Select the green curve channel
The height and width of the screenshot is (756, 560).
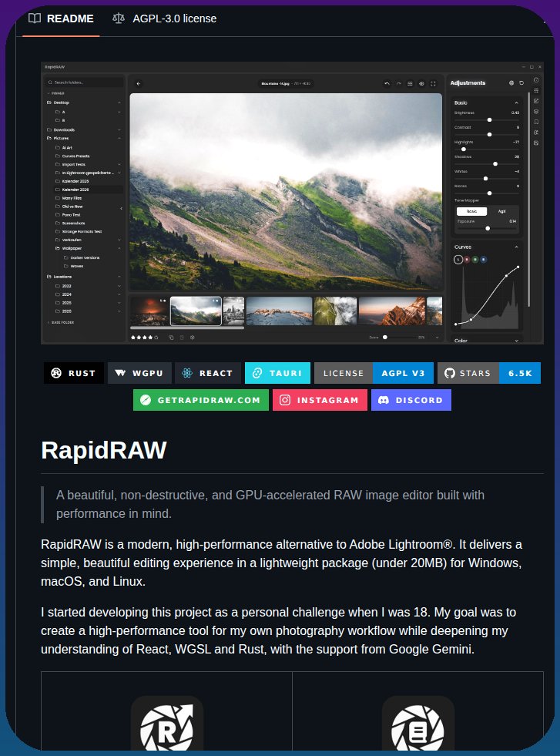475,260
